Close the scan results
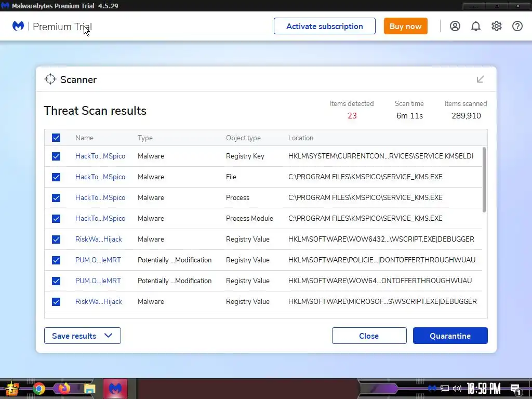The height and width of the screenshot is (399, 532). (369, 336)
